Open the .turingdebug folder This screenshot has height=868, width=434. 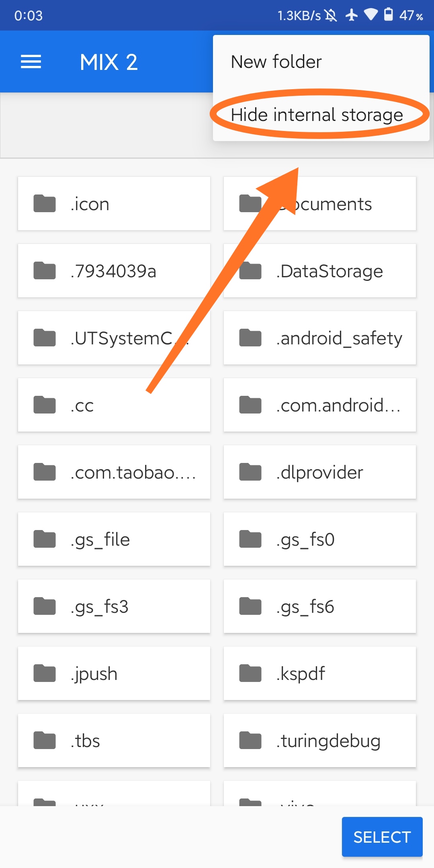320,741
